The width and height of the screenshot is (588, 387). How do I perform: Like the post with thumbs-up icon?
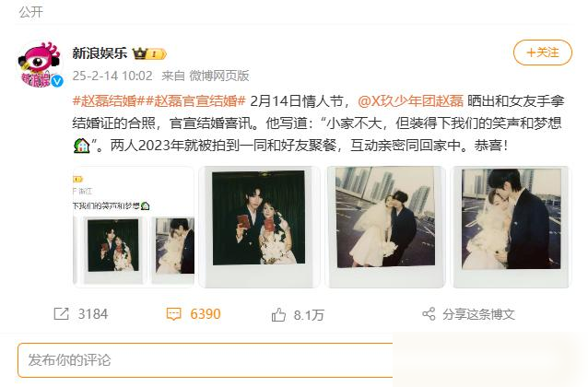tap(278, 314)
